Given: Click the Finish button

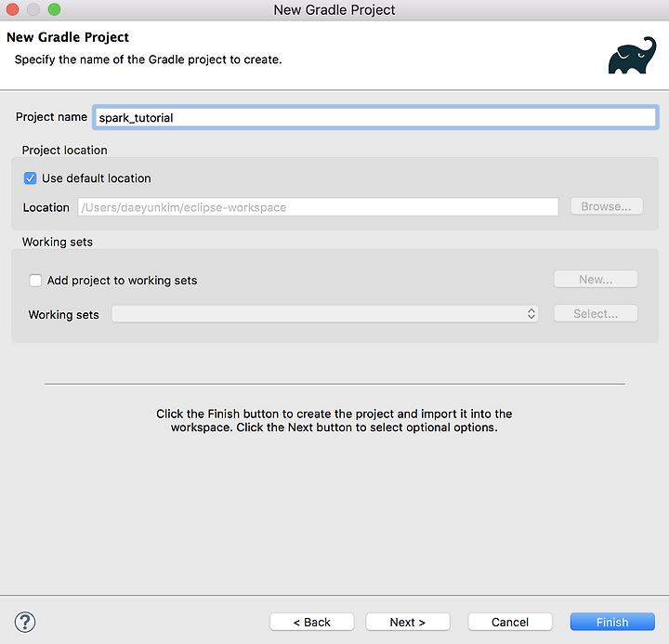Looking at the screenshot, I should (x=612, y=622).
